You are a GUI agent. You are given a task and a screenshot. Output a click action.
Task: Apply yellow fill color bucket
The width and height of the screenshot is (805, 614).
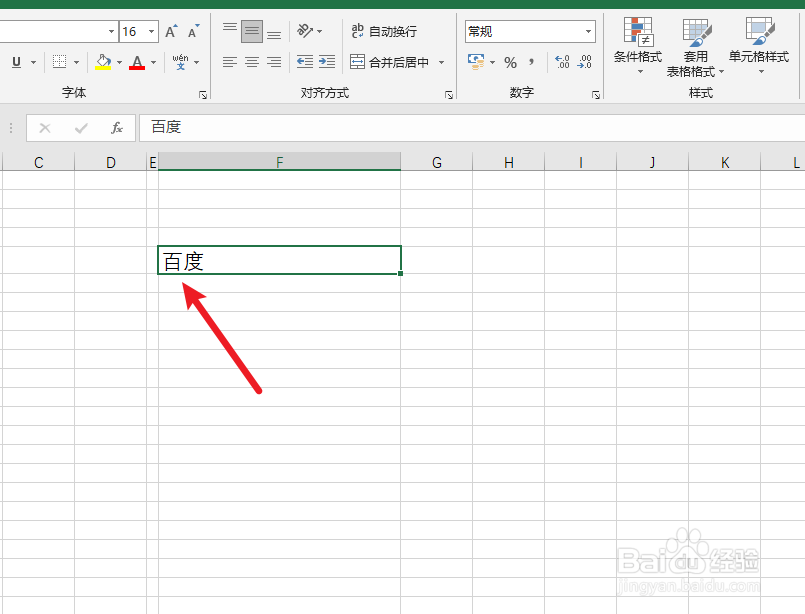click(x=103, y=62)
